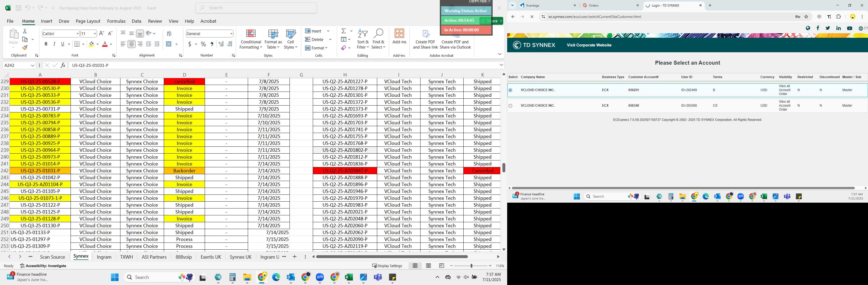Toggle Wrap Text icon
868x285 pixels.
(x=169, y=33)
